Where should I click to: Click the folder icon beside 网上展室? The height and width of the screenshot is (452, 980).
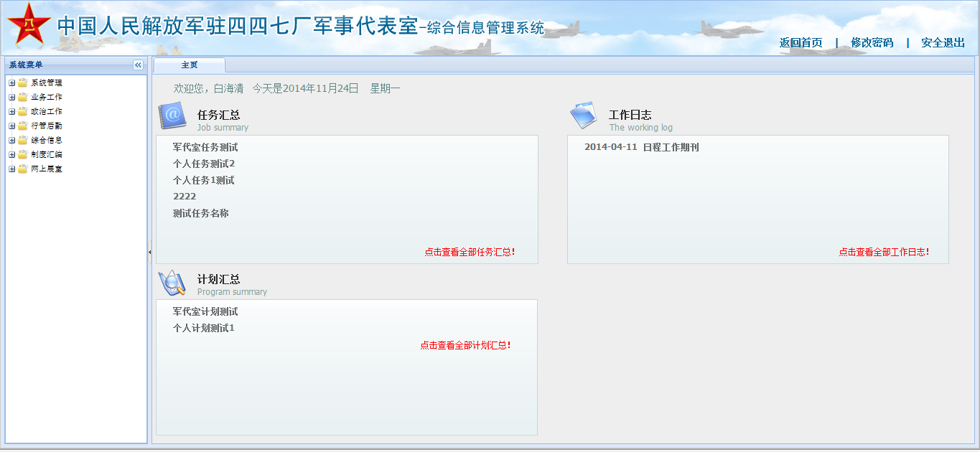click(23, 169)
